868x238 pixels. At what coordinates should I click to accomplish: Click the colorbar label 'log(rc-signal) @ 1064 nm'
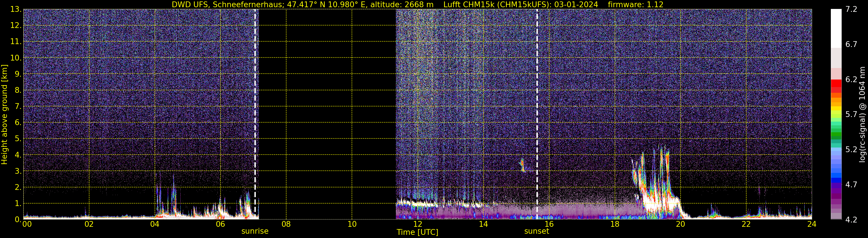862,115
